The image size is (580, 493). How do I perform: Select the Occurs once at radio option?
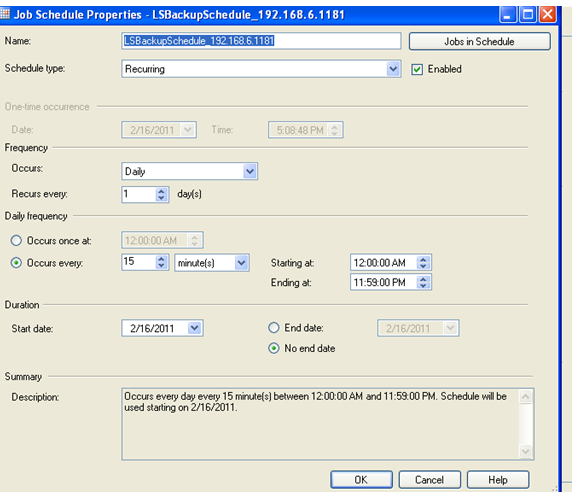click(x=16, y=241)
